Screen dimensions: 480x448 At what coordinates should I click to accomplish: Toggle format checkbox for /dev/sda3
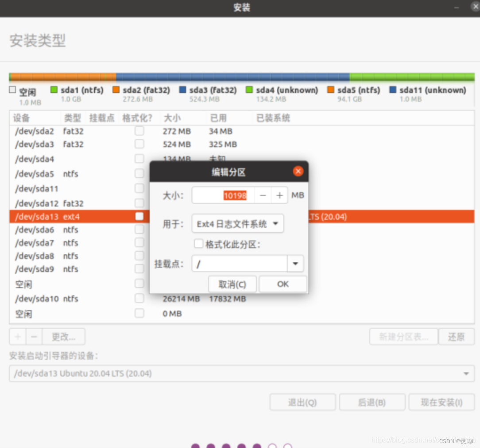(139, 144)
